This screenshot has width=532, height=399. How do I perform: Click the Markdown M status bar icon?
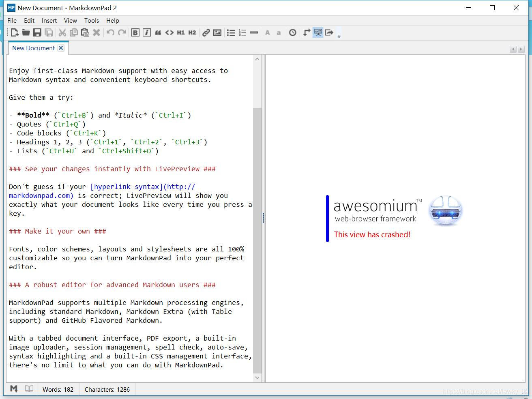point(14,389)
